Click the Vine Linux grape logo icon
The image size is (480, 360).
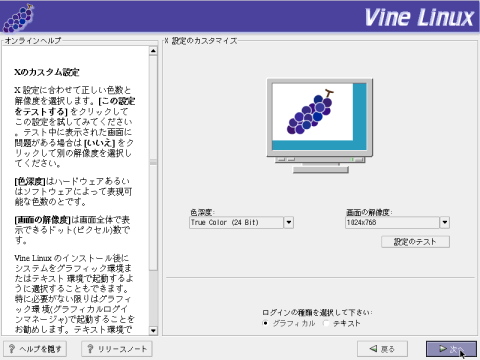coord(18,18)
